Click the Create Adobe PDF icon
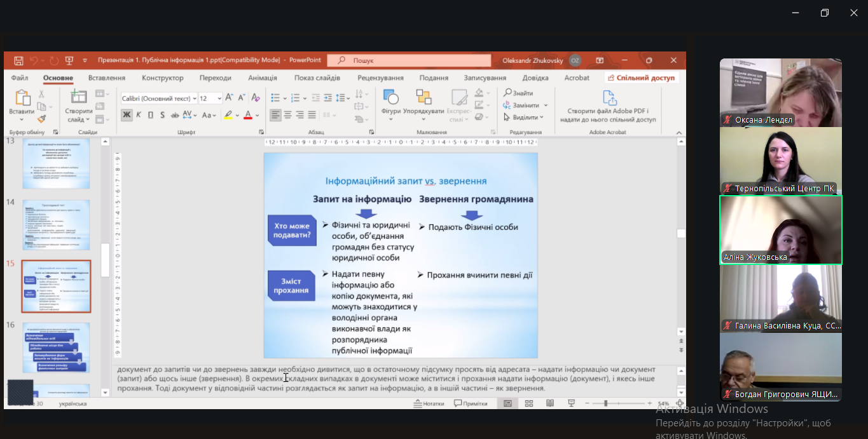Viewport: 868px width, 439px height. coord(609,98)
